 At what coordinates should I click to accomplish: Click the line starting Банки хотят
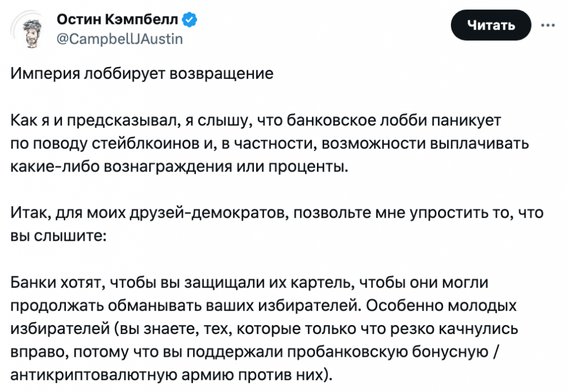pos(249,282)
